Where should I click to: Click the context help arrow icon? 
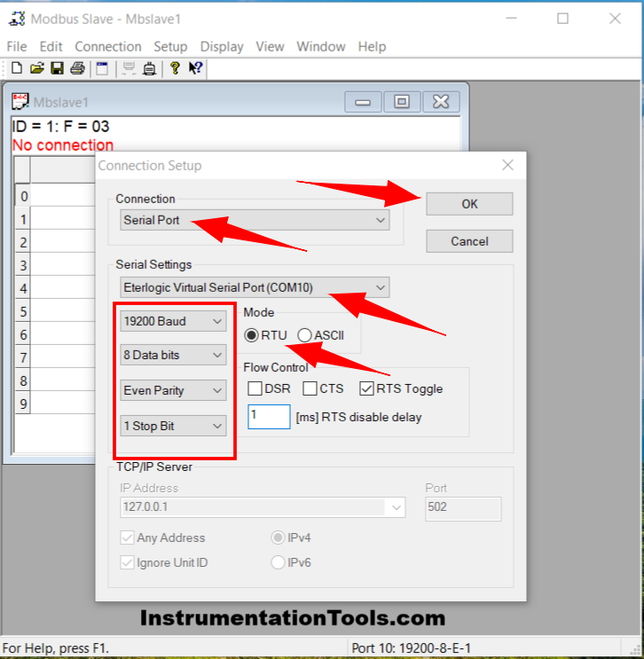click(x=195, y=67)
